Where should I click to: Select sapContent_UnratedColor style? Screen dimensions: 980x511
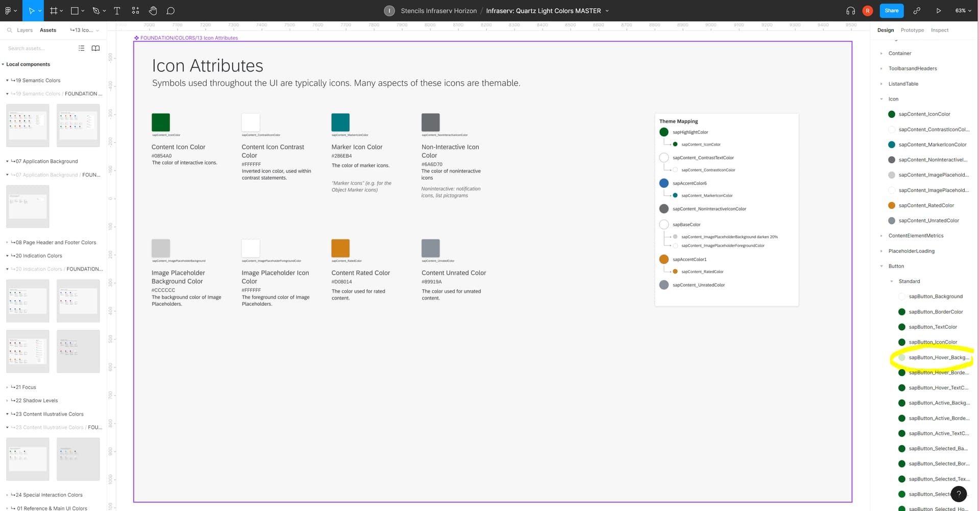924,221
